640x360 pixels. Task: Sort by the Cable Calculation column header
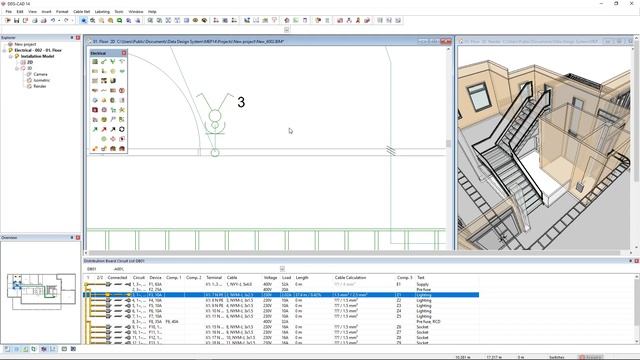pos(350,278)
